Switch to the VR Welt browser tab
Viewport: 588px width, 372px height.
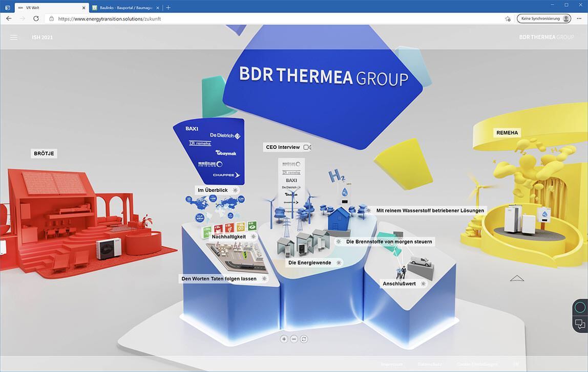51,8
